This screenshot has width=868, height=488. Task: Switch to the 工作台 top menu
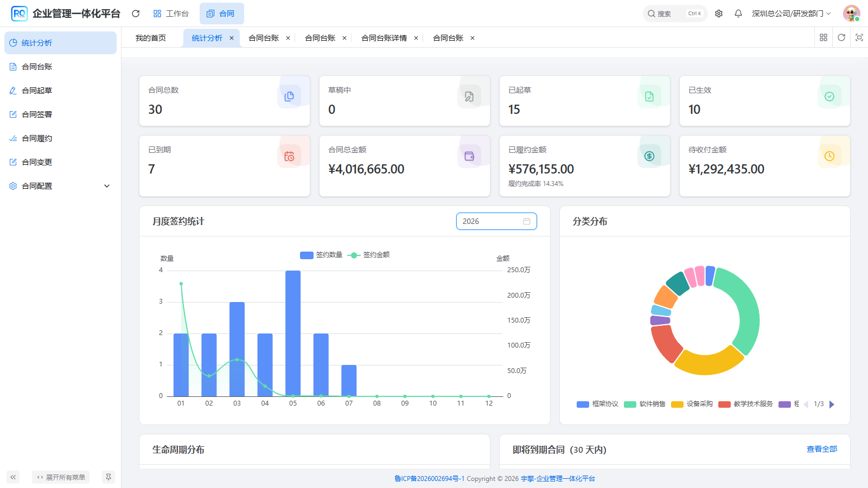[171, 14]
